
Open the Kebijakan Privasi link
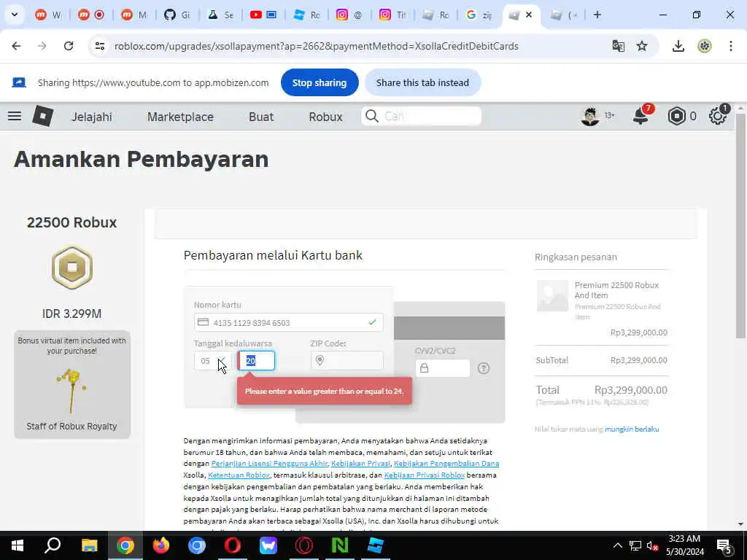(x=360, y=463)
